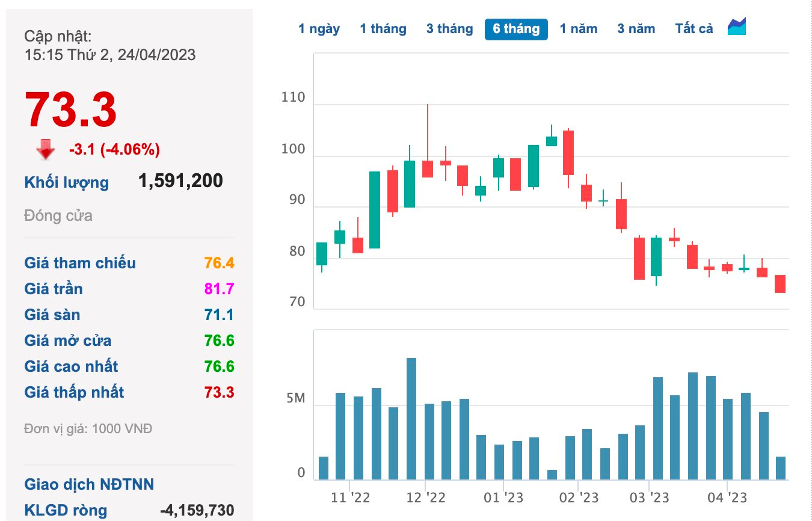
Task: Select the Tất cả range tab
Action: 694,29
